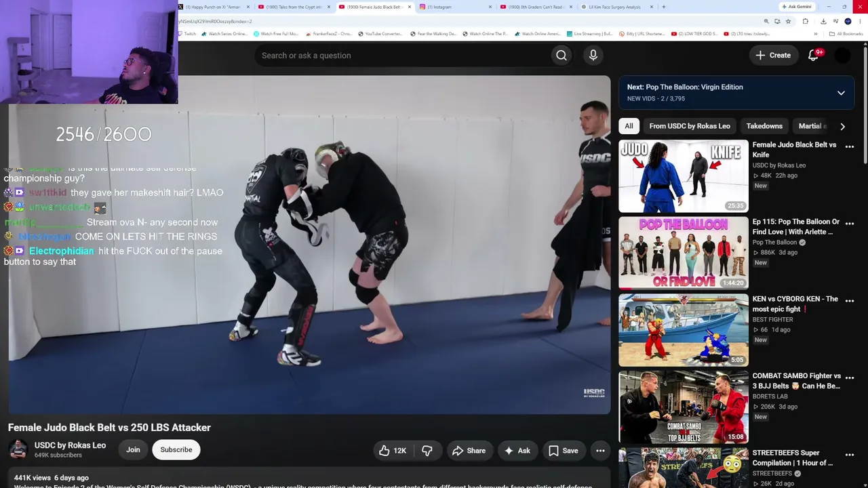Open the USDC by Rokas Leo channel name link
The height and width of the screenshot is (488, 868).
[x=70, y=445]
